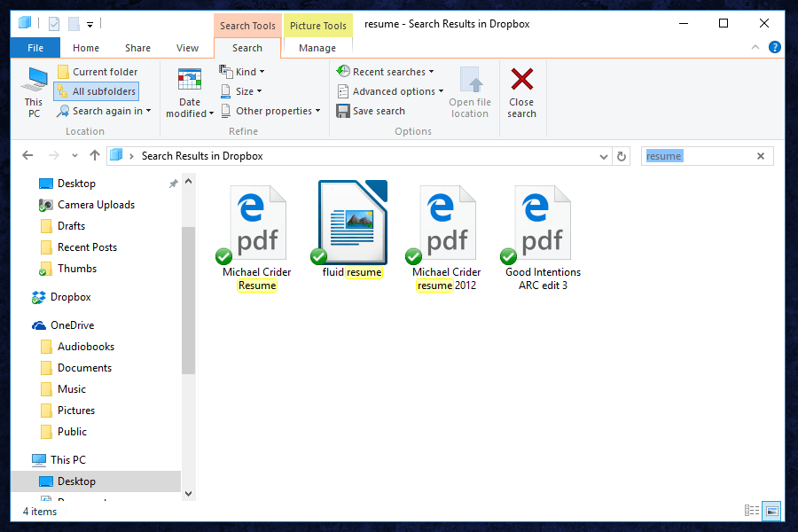Click the Explorer window icon in title bar
798x532 pixels.
(x=25, y=23)
